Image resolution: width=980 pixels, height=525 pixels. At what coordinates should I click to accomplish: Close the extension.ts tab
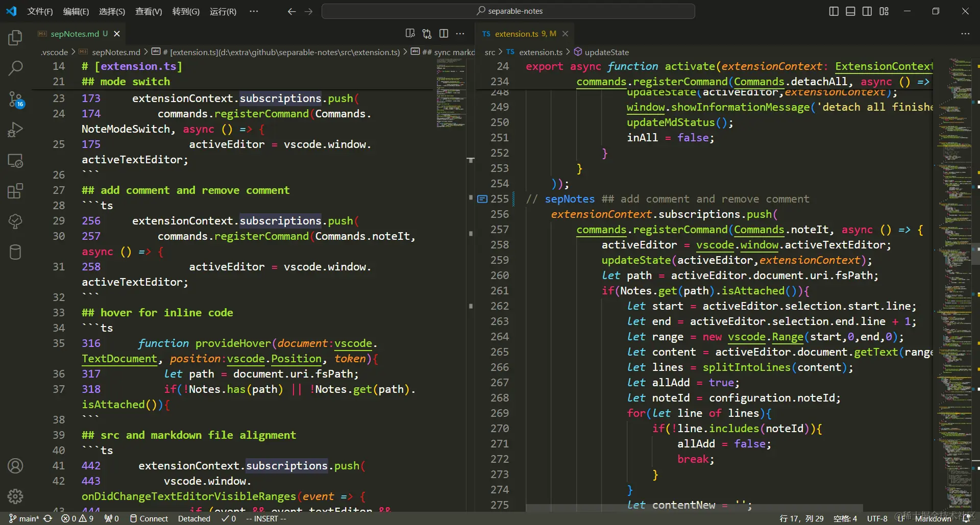[x=565, y=34]
